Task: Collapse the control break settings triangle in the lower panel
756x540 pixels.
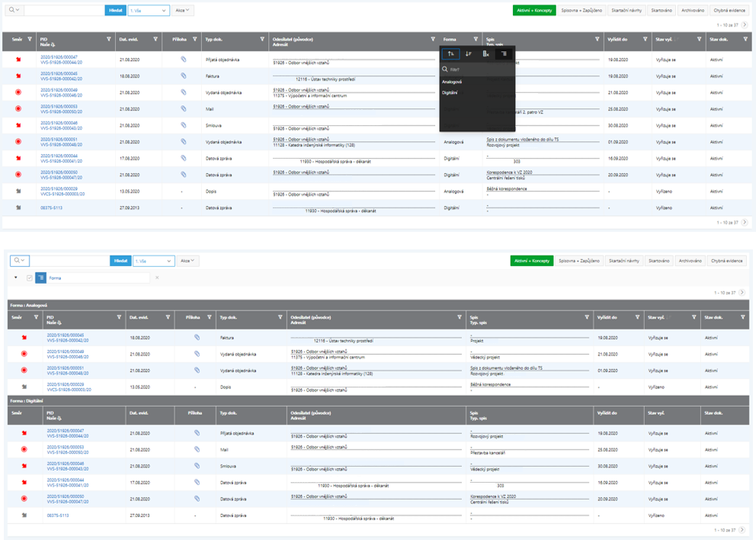Action: click(16, 278)
